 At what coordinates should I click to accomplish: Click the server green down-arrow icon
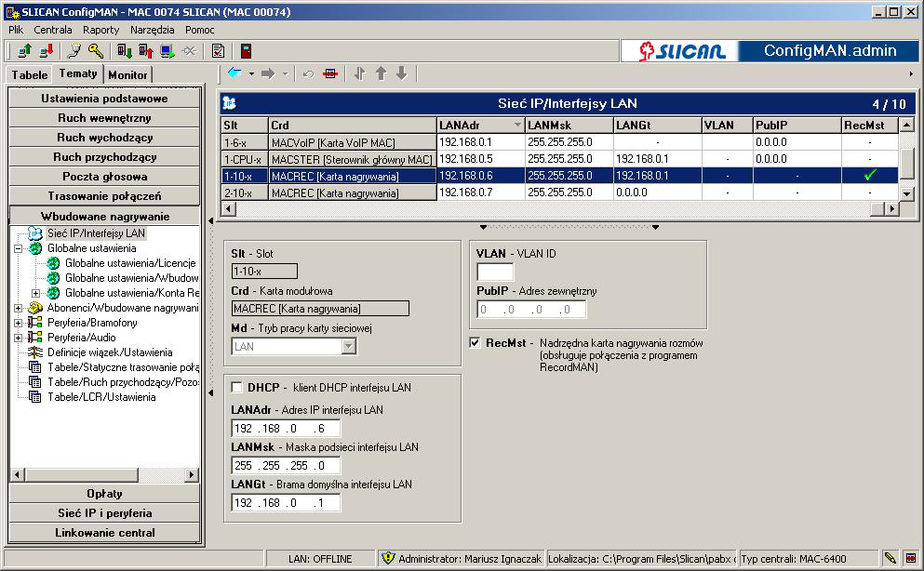click(x=124, y=51)
